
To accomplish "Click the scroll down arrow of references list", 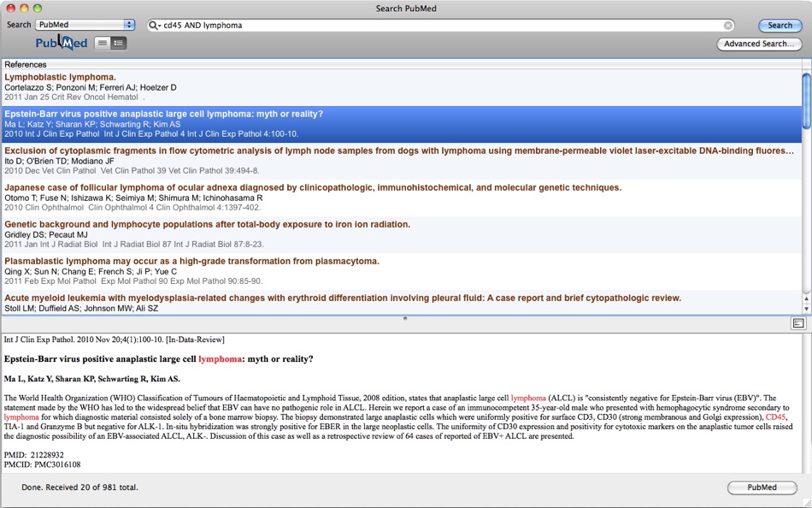I will [806, 309].
